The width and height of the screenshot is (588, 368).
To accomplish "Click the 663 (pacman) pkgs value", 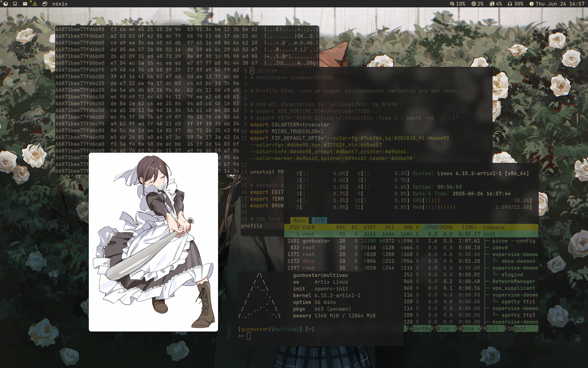I will coord(333,309).
